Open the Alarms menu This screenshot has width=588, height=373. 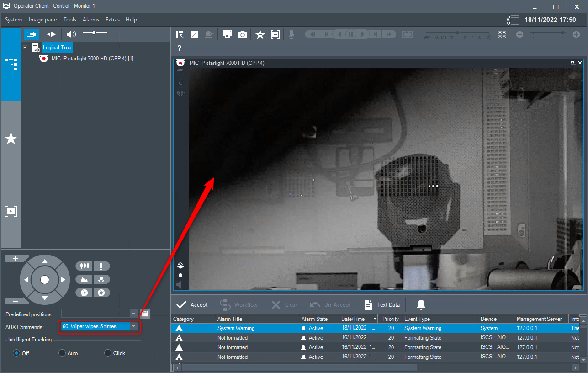tap(91, 20)
